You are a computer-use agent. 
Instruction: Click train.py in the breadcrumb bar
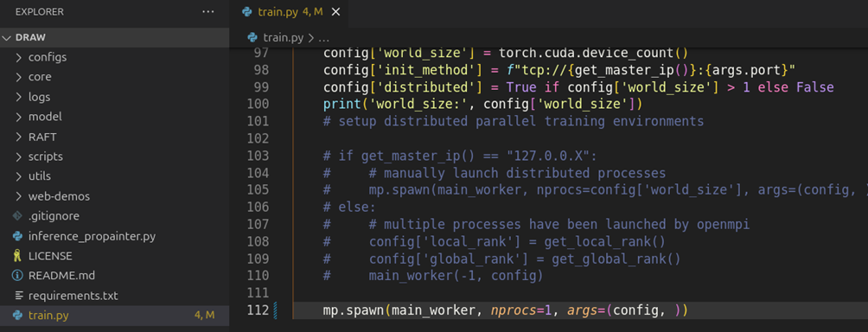pos(283,38)
